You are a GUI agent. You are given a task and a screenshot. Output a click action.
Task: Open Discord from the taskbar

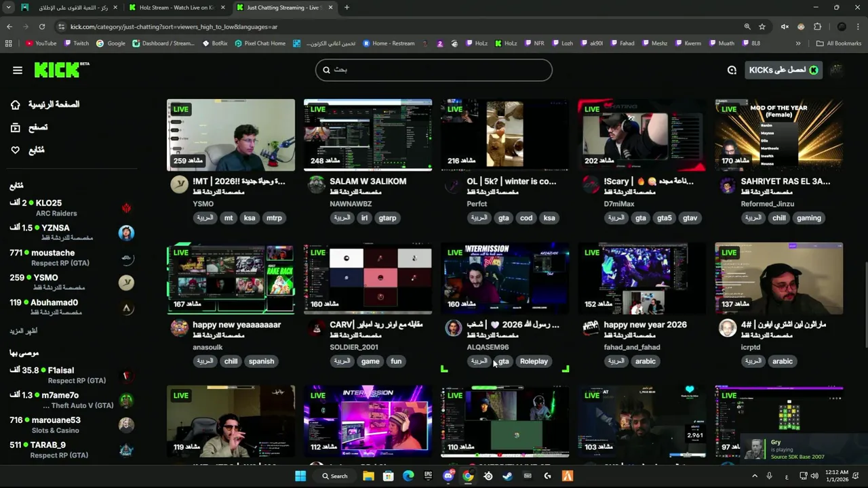(x=448, y=476)
